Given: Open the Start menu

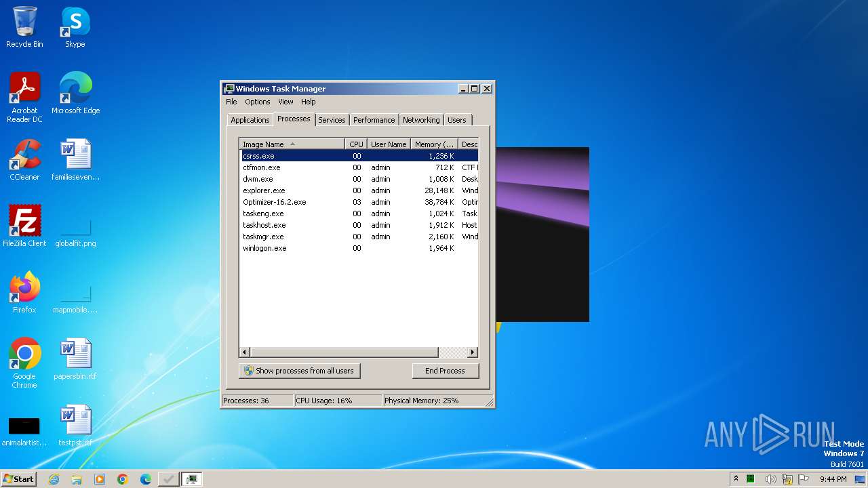Looking at the screenshot, I should click(18, 479).
